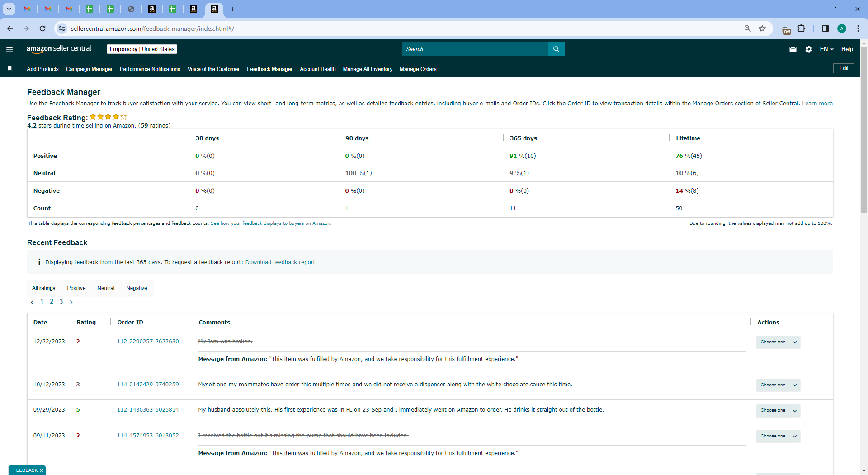Click the bookmark flag icon beside Add Products

coord(10,69)
